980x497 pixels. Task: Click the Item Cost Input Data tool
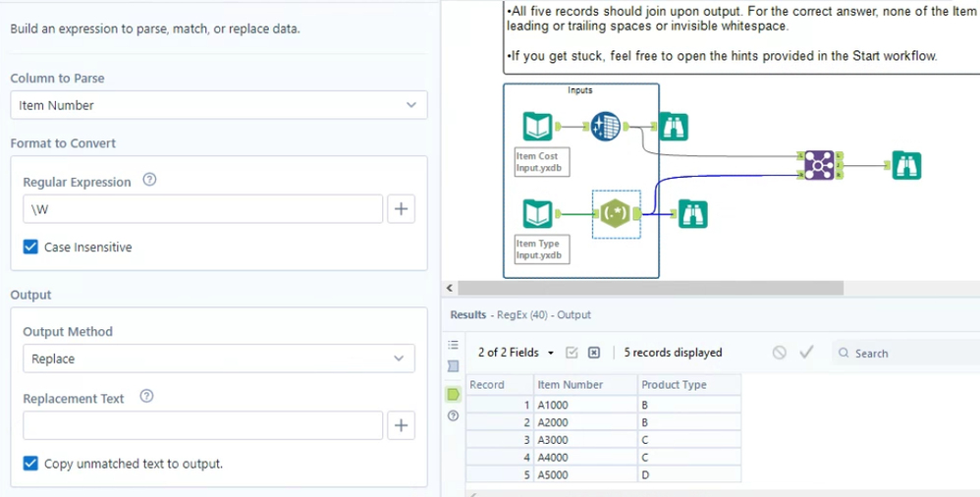click(538, 127)
